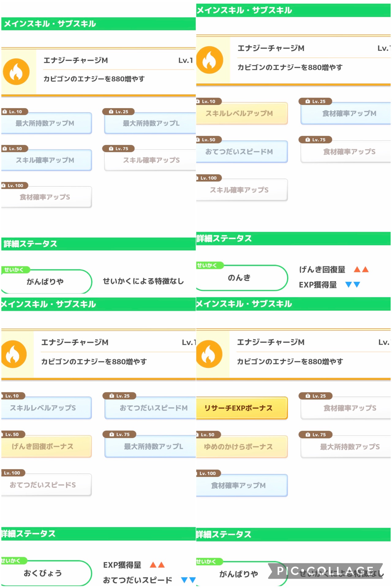Click the blue down arrows beside EXP獲得量
The width and height of the screenshot is (392, 588).
(352, 285)
